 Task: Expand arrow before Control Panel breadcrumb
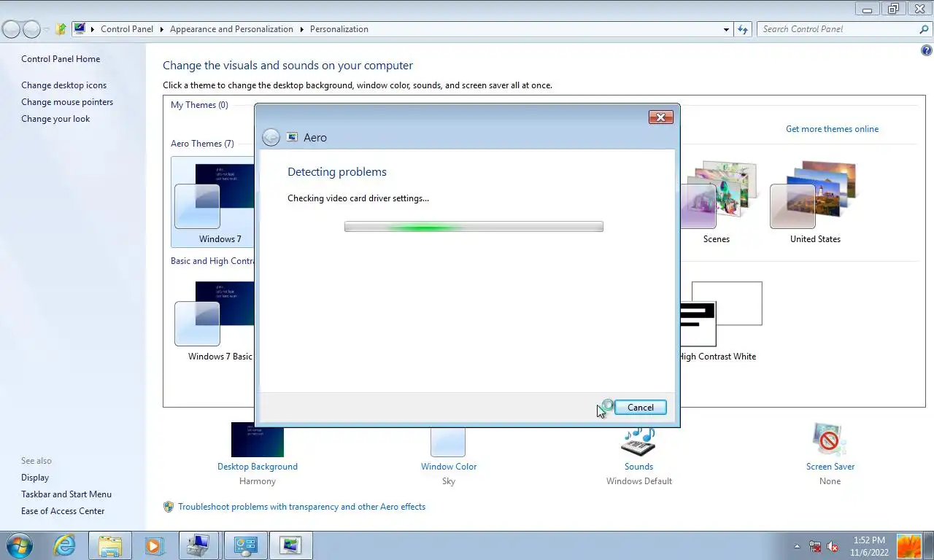93,29
